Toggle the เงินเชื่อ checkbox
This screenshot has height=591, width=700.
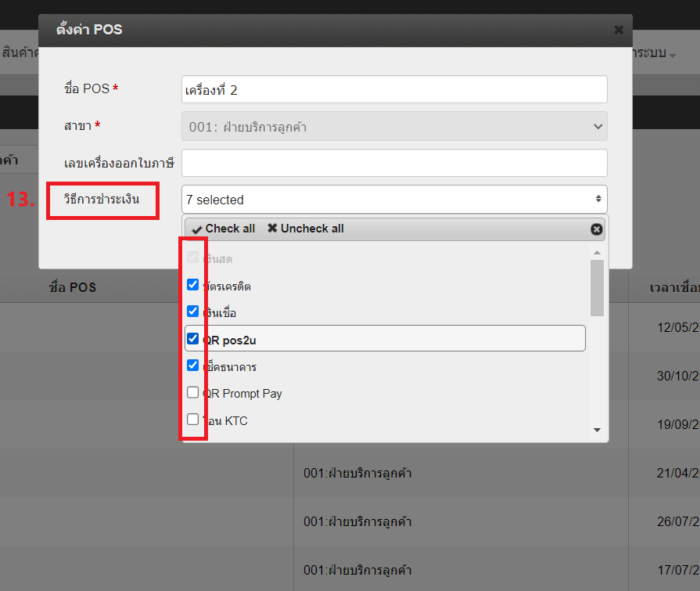(193, 312)
